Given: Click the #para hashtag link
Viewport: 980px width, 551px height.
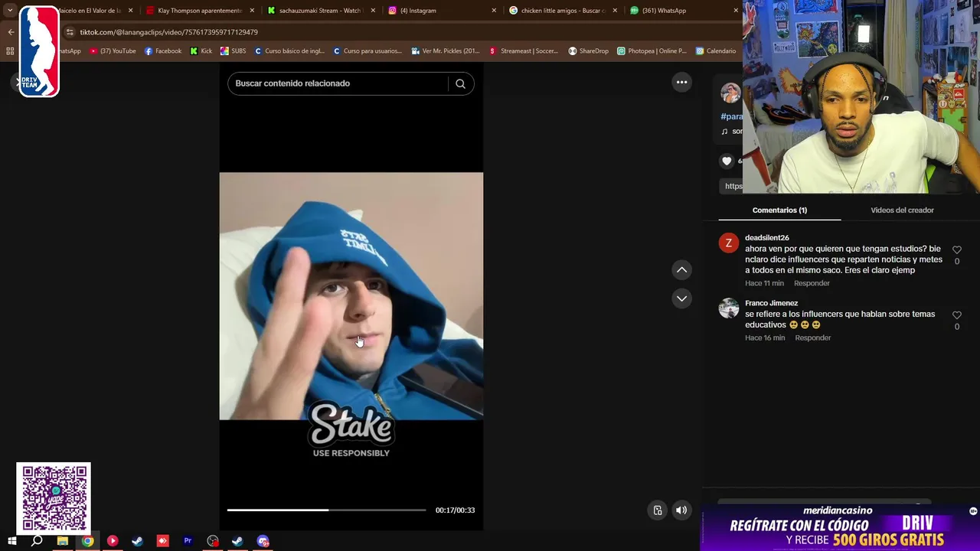Looking at the screenshot, I should click(731, 116).
